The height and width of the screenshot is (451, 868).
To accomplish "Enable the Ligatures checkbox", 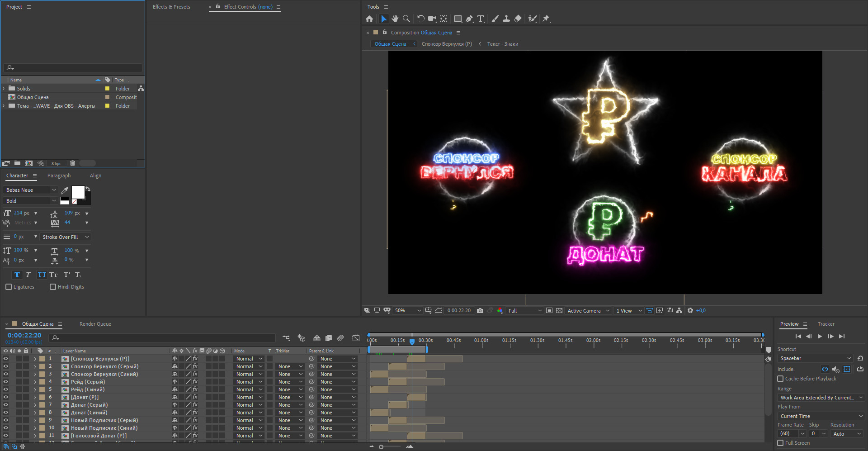I will click(x=9, y=287).
